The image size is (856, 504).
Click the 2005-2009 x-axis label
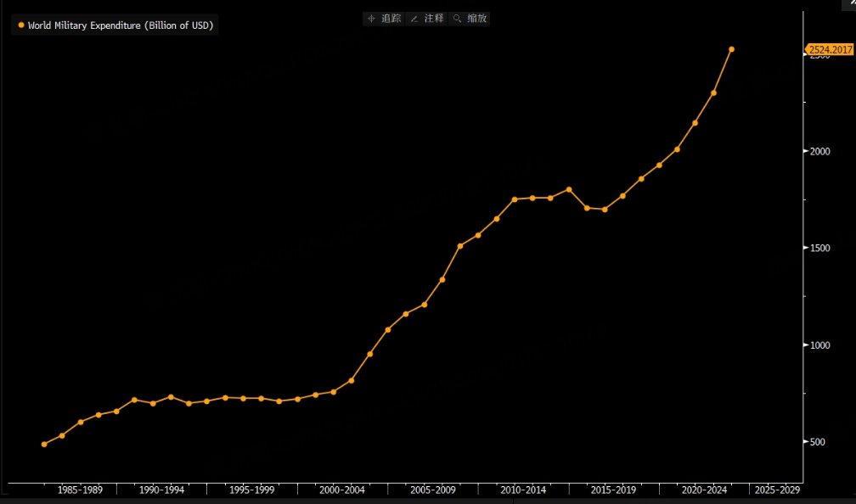[x=433, y=490]
